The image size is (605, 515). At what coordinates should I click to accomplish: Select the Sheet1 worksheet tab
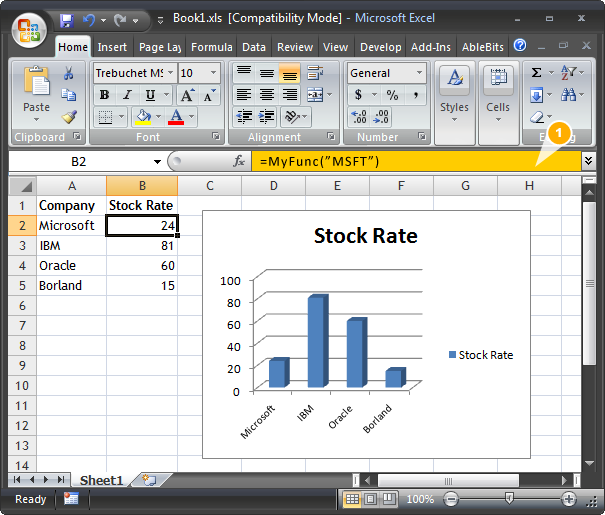click(x=101, y=480)
